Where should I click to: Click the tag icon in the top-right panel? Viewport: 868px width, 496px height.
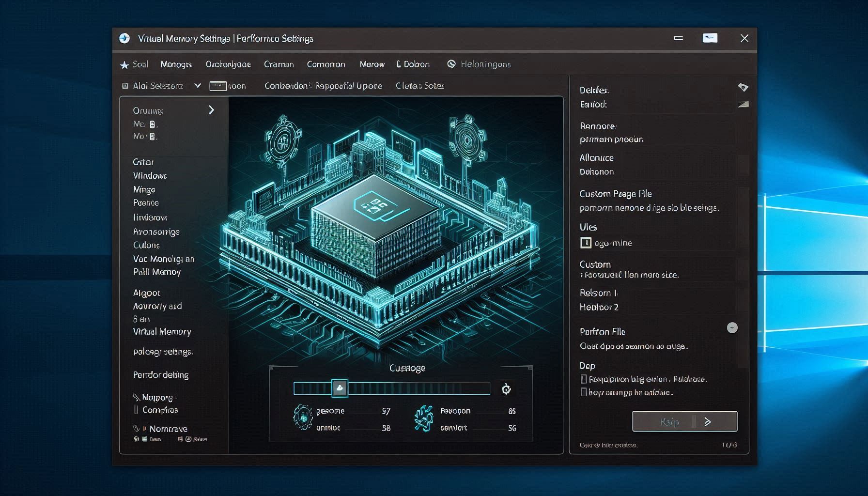click(743, 88)
